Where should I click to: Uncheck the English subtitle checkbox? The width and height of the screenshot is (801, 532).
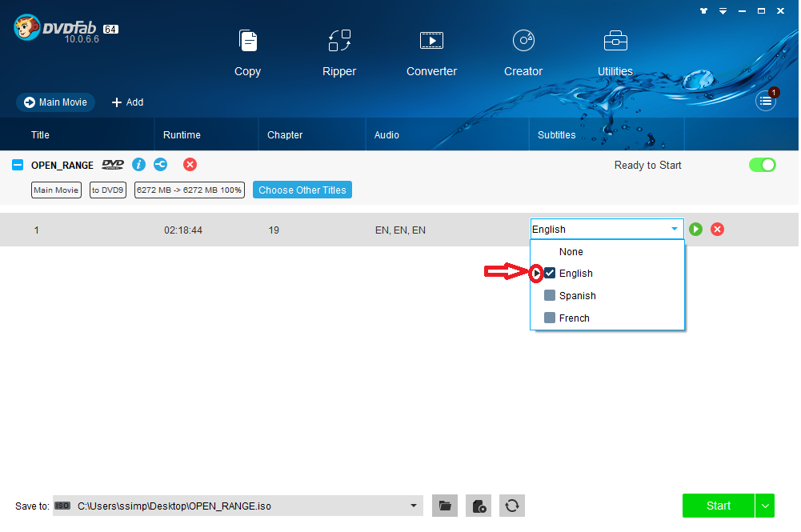tap(550, 273)
